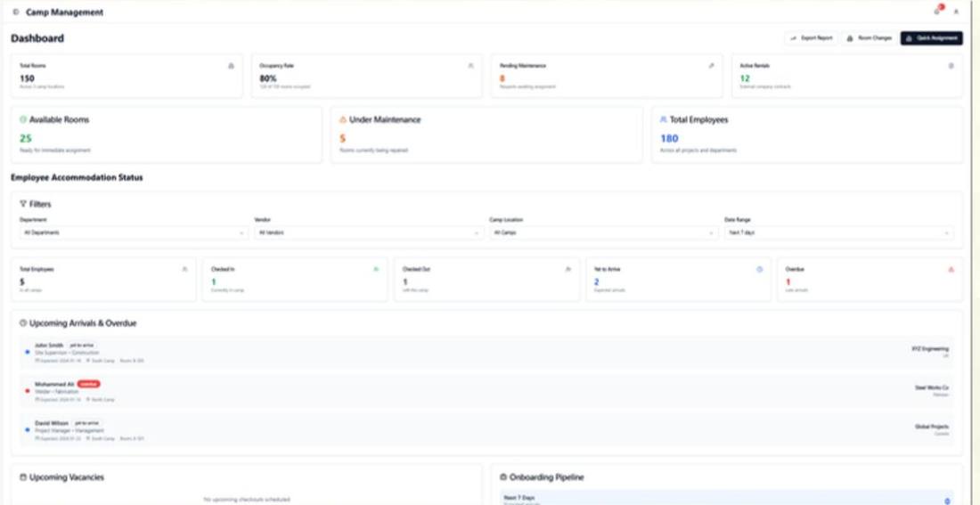Viewport: 980px width, 505px height.
Task: Click the Quick Assignment button
Action: point(931,38)
